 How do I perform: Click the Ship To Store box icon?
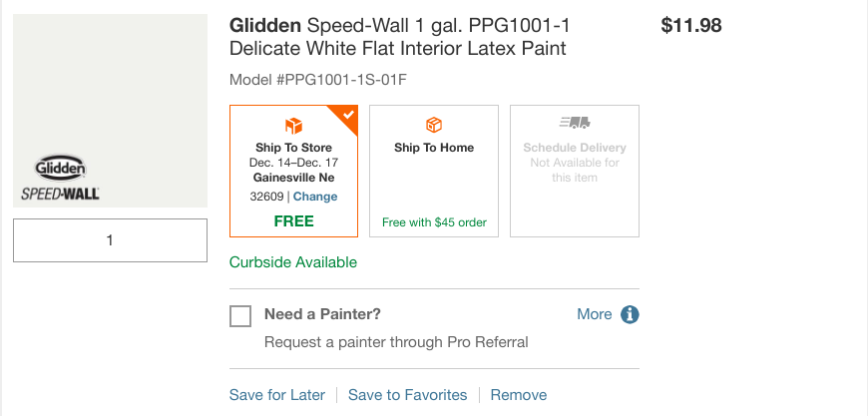click(x=293, y=125)
